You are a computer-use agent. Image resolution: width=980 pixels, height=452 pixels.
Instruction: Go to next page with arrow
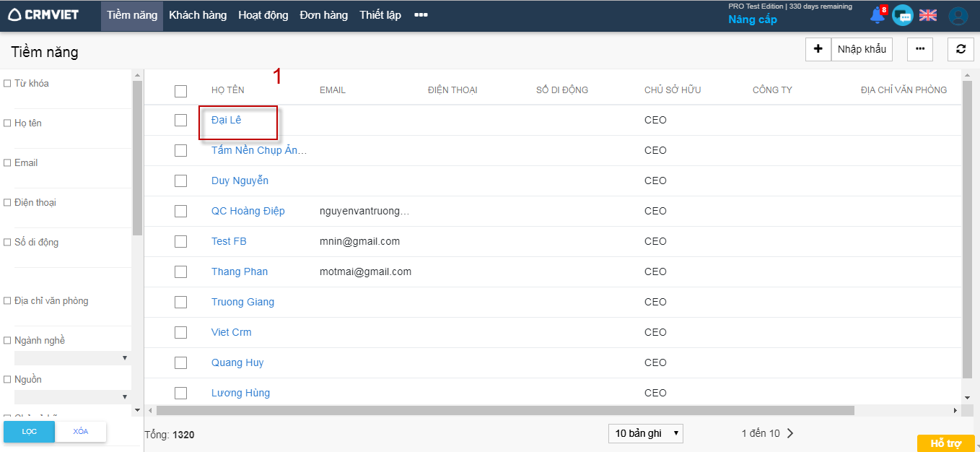(x=790, y=433)
